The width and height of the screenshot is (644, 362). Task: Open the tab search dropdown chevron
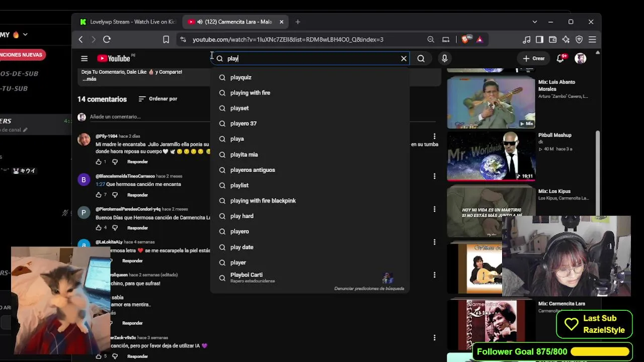pos(534,22)
